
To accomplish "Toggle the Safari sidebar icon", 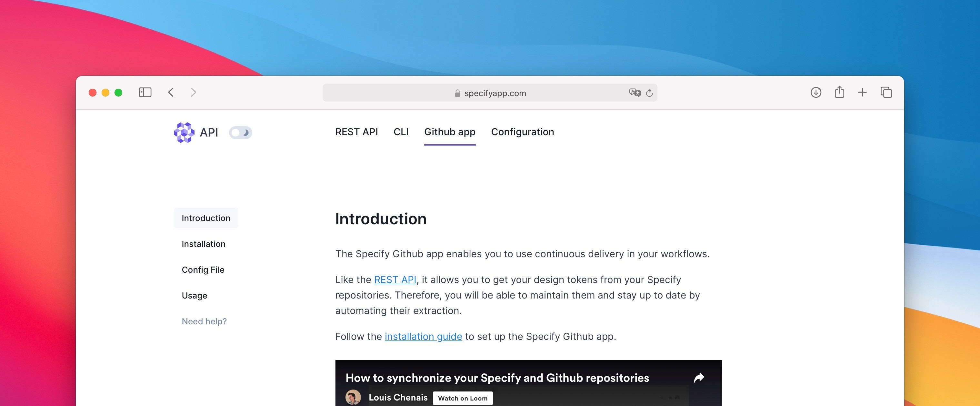I will pyautogui.click(x=145, y=92).
